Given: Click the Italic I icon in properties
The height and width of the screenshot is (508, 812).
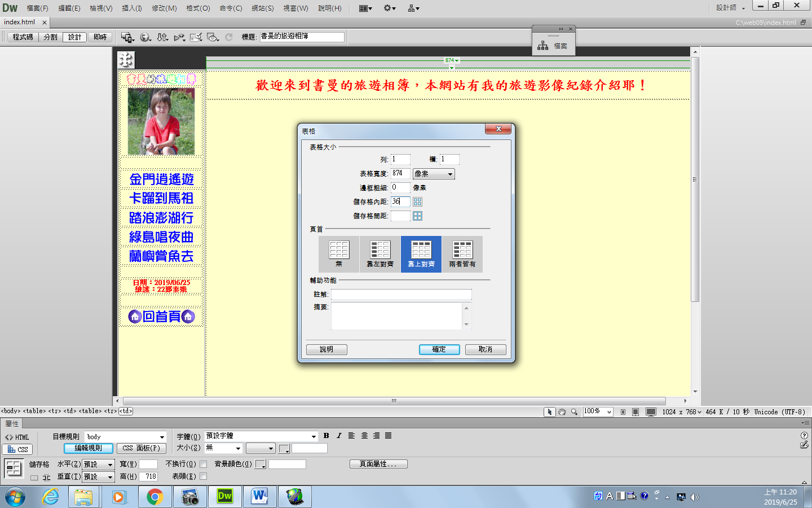Looking at the screenshot, I should [x=339, y=436].
